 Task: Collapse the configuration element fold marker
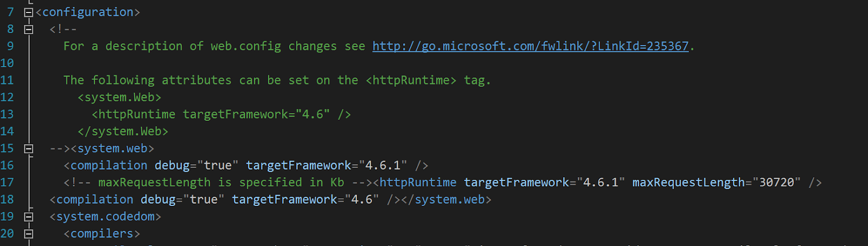pyautogui.click(x=29, y=12)
